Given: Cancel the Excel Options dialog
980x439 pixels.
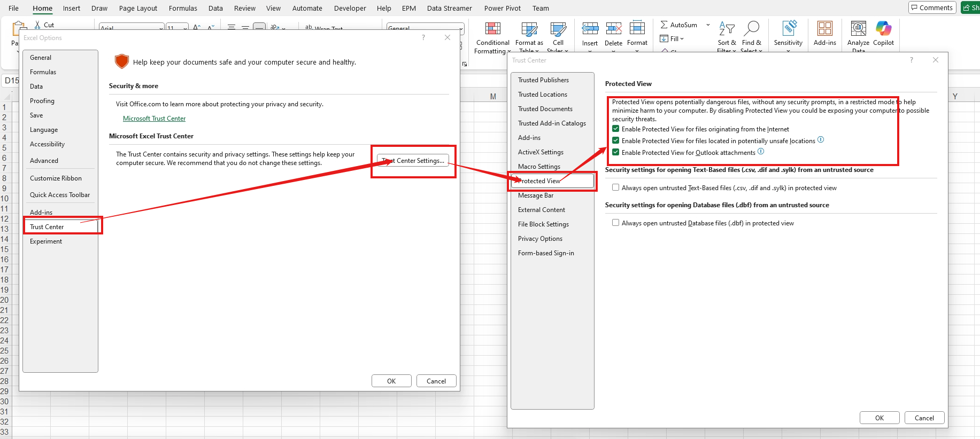Looking at the screenshot, I should 436,381.
